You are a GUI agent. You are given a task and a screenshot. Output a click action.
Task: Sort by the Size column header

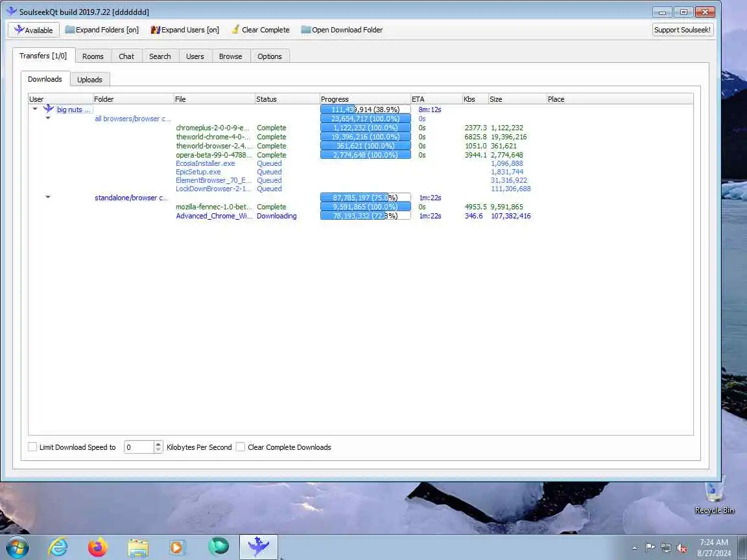tap(517, 99)
